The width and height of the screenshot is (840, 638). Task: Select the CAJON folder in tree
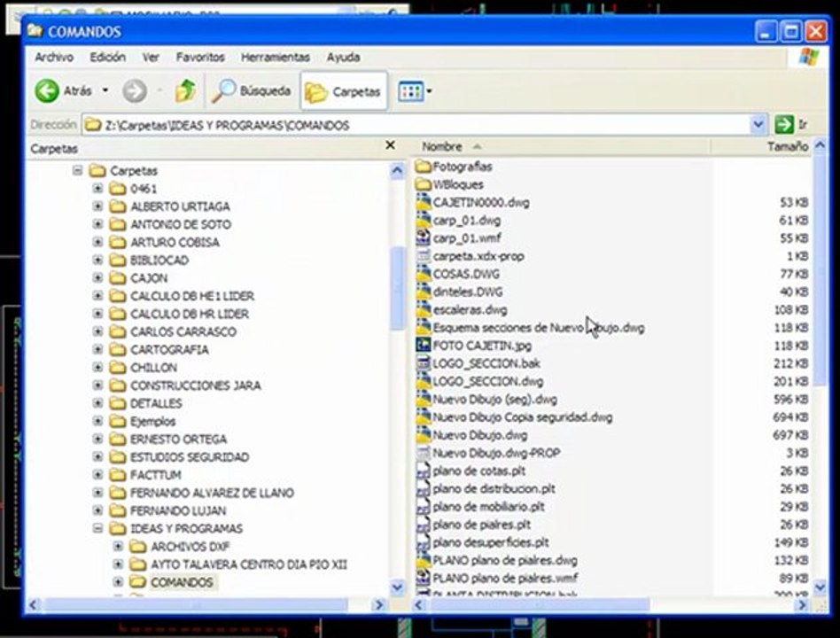(x=149, y=278)
